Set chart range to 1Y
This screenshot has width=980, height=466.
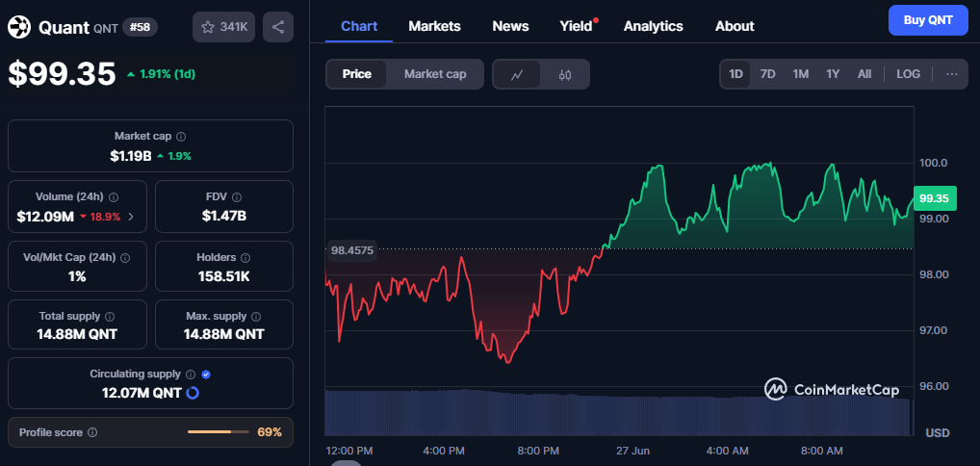click(x=833, y=74)
